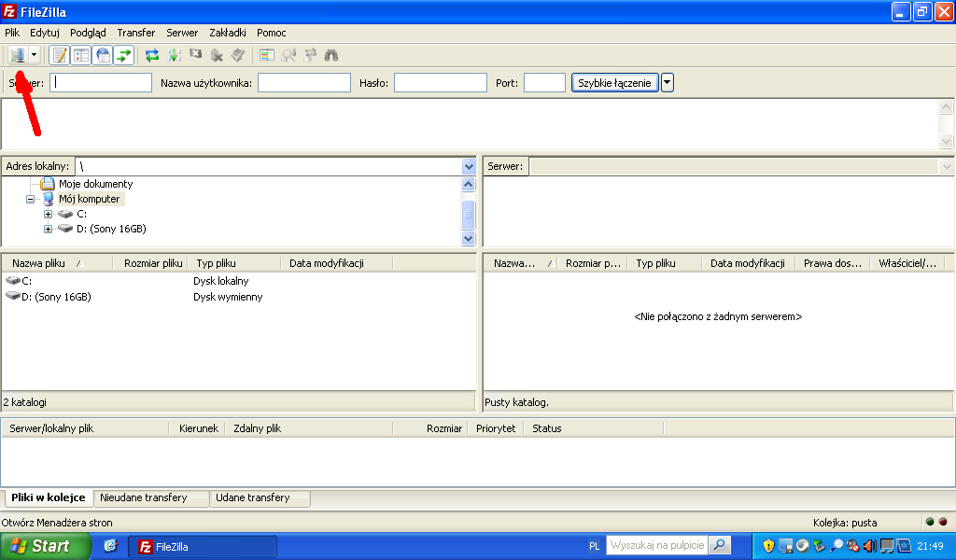Click the Kierunek queue column header

click(x=198, y=428)
